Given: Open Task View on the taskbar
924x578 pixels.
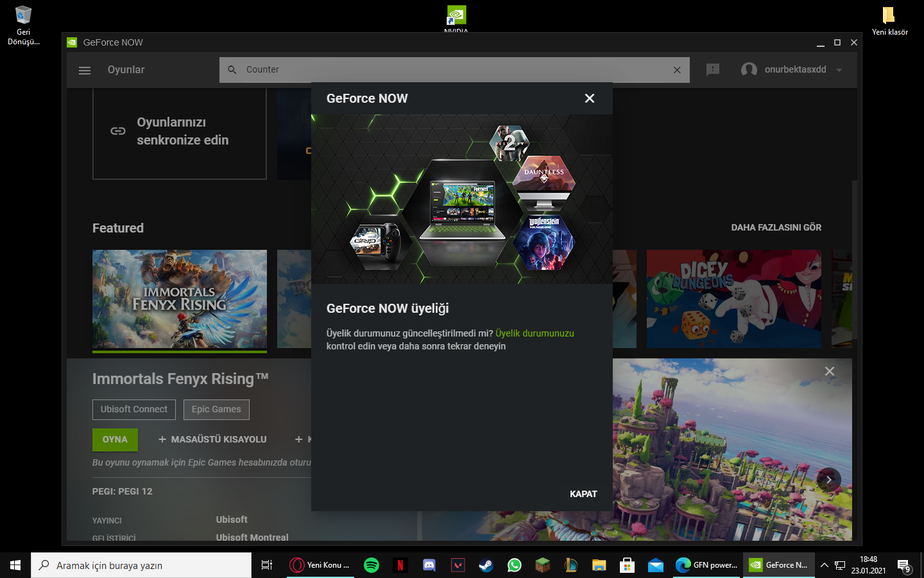Looking at the screenshot, I should click(x=267, y=565).
